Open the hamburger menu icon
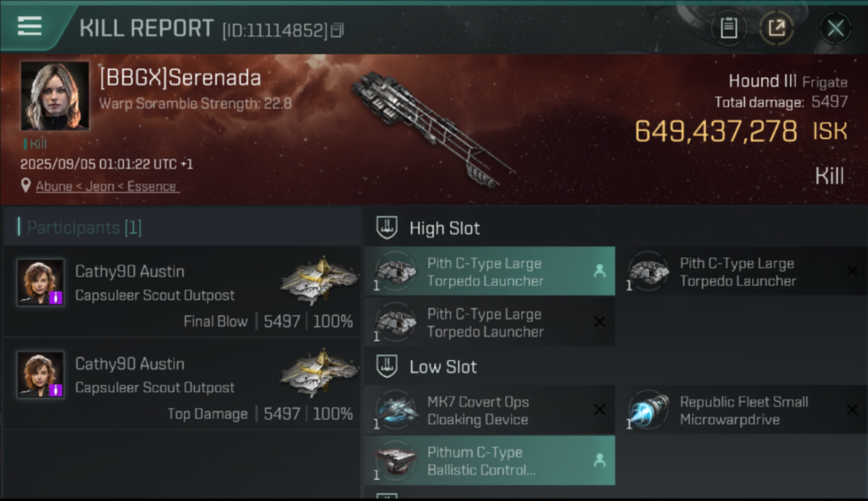Viewport: 868px width, 501px height. tap(29, 26)
